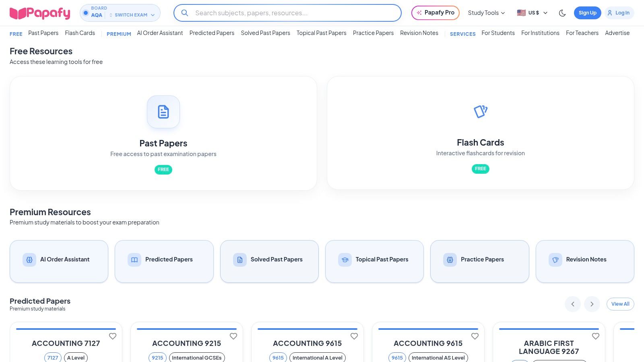Viewport: 644px width, 362px height.
Task: Focus the search subjects input field
Action: point(287,13)
